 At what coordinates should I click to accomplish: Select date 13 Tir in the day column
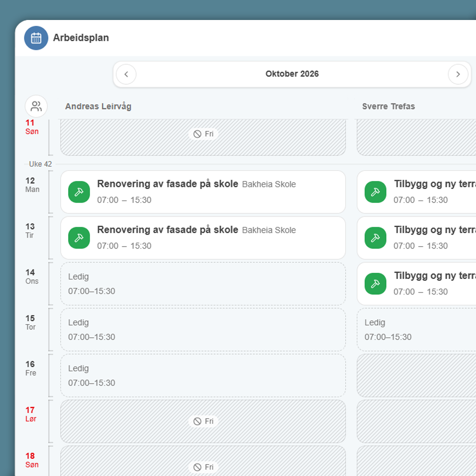[30, 231]
